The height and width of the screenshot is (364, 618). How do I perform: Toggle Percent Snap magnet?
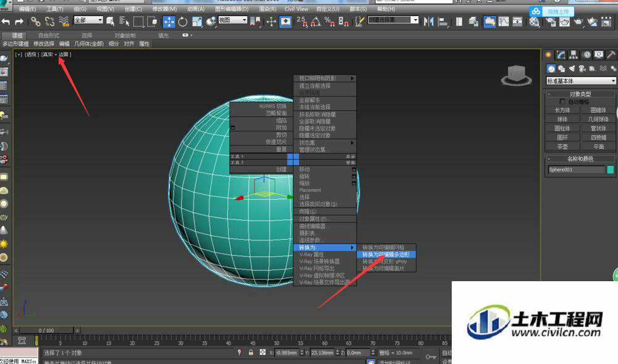pos(329,22)
